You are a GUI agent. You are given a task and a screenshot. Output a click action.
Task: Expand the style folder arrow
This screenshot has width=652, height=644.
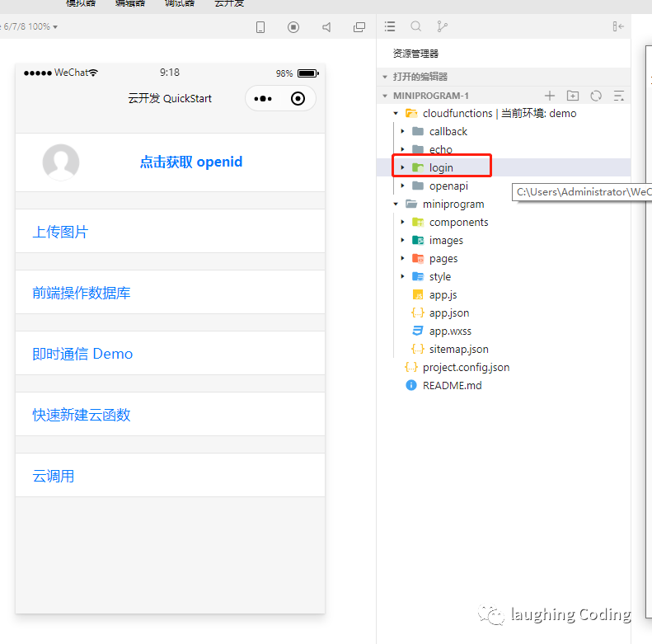click(402, 276)
